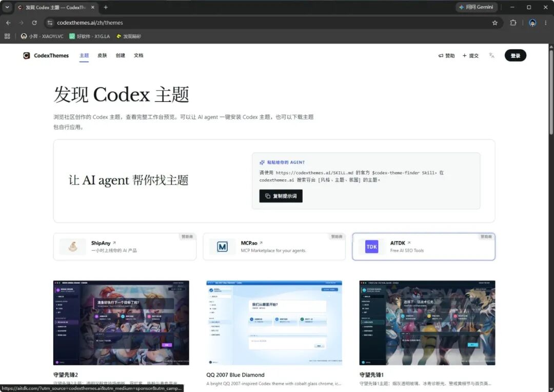This screenshot has height=392, width=554.
Task: Click the QQ 2007 Blue Diamond title
Action: (235, 375)
